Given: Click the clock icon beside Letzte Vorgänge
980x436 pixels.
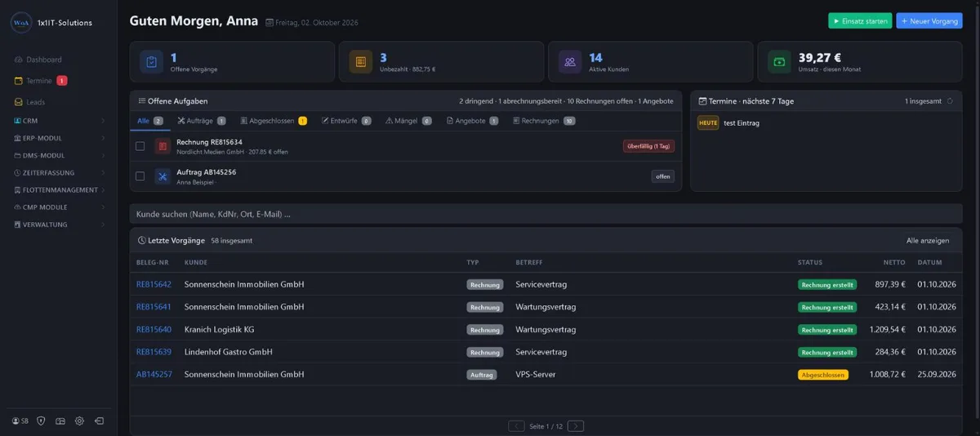Looking at the screenshot, I should point(141,241).
